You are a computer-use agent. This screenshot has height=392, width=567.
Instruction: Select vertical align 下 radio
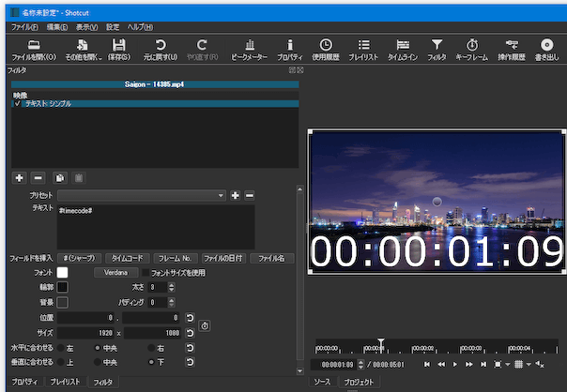[x=151, y=362]
